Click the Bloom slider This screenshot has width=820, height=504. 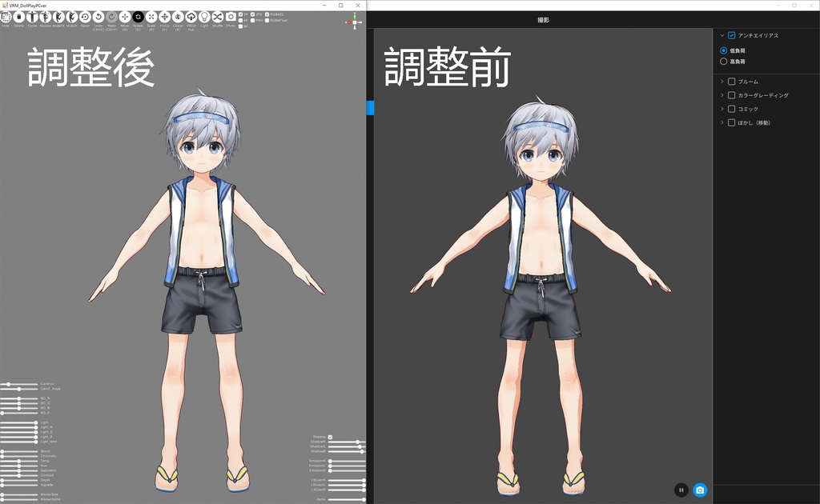tap(19, 452)
